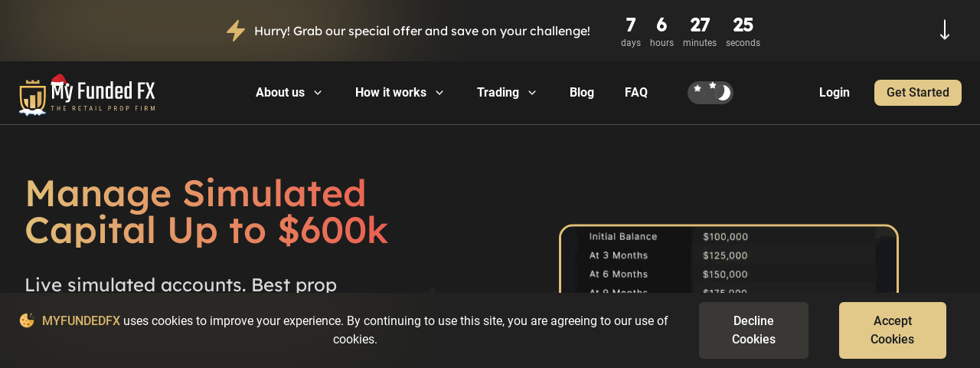Click the stars icon in the theme switch

[x=703, y=89]
